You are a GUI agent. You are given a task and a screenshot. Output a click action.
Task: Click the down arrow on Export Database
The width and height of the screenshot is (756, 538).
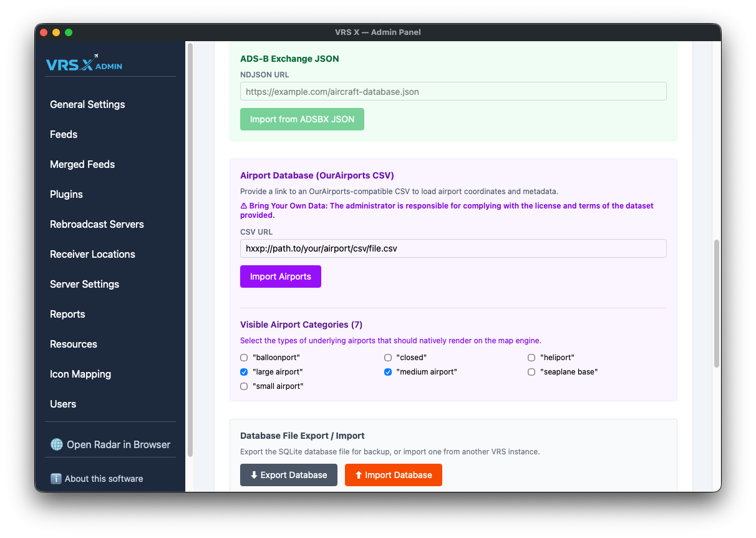[254, 475]
